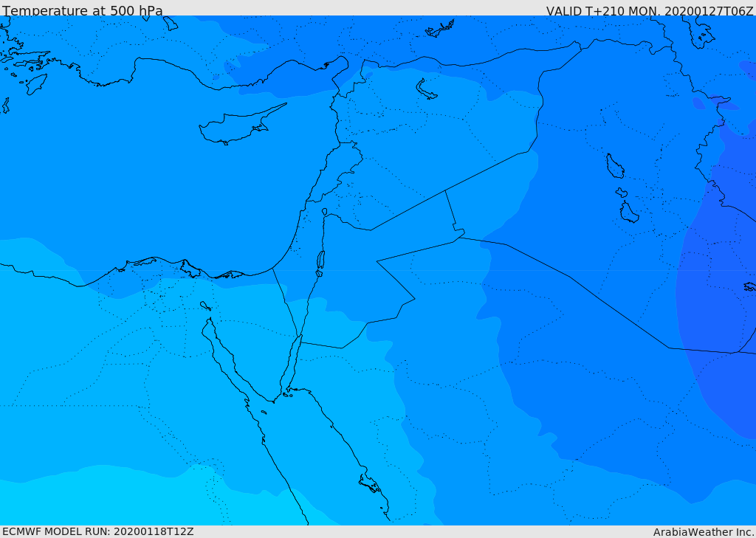The width and height of the screenshot is (756, 538).
Task: Click the 'ArabiaWeather Inc' credit text
Action: pyautogui.click(x=703, y=532)
